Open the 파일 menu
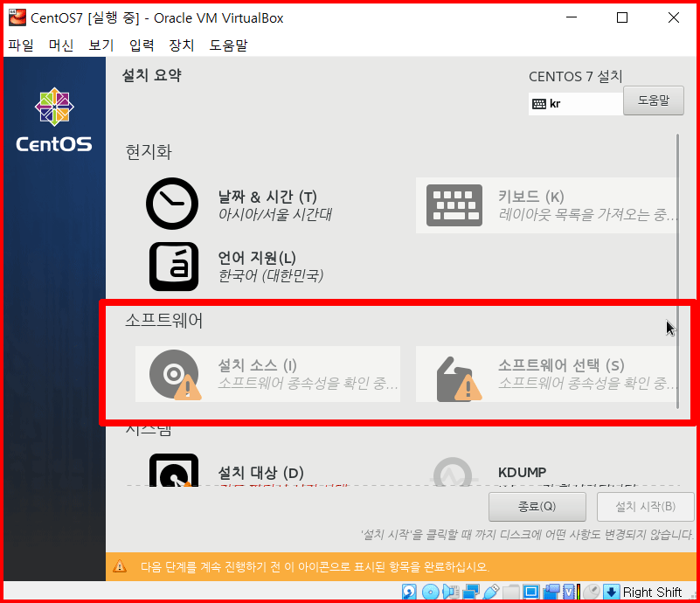 click(x=20, y=45)
